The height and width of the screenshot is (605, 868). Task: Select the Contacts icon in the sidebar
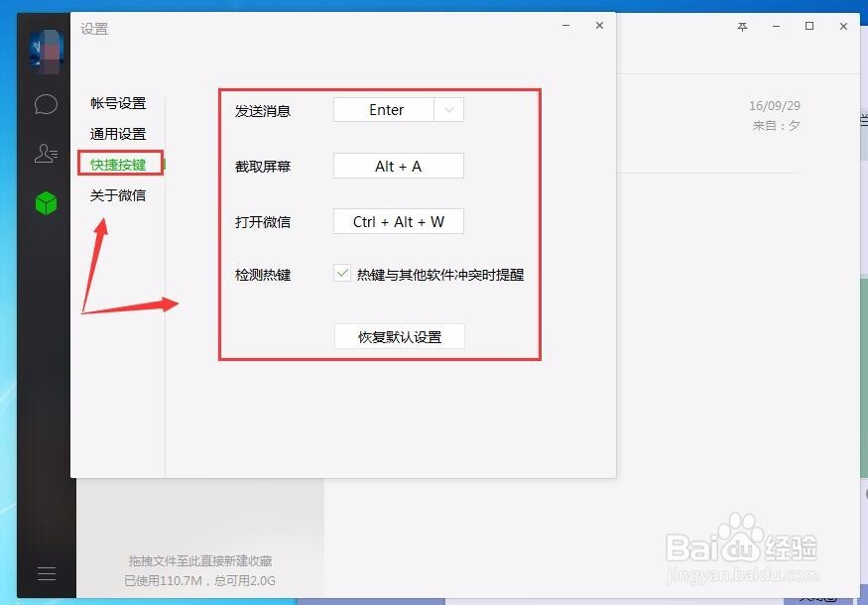pos(46,153)
